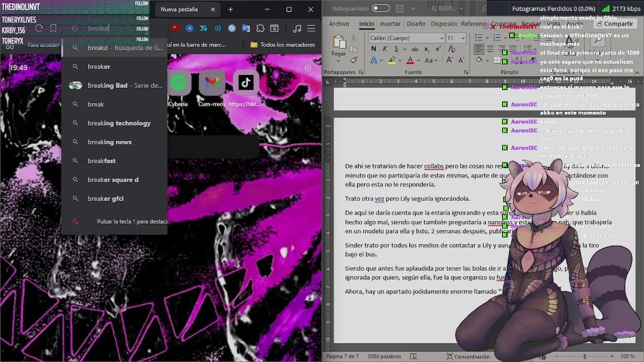Switch to the Inicio ribbon tab
Image resolution: width=644 pixels, height=362 pixels.
pos(367,24)
